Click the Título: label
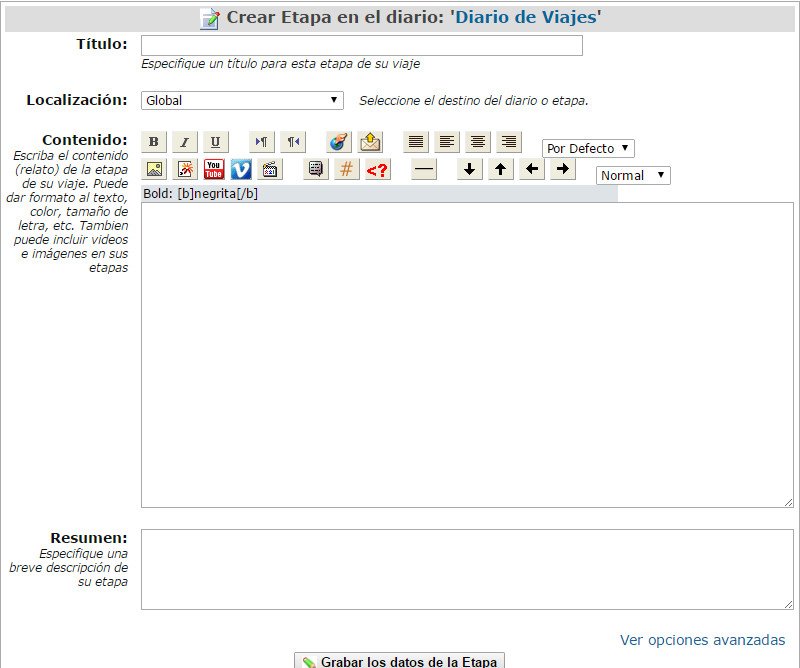This screenshot has height=668, width=800. [102, 44]
